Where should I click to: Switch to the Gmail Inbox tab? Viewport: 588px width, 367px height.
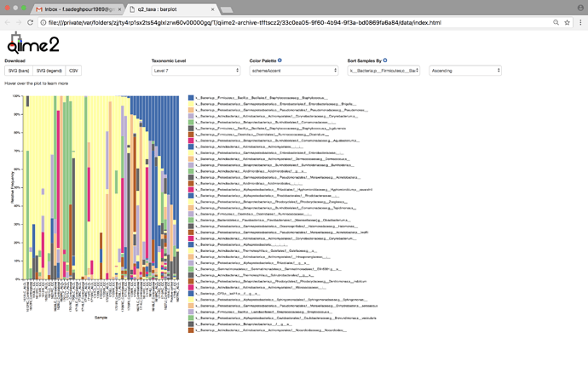77,9
